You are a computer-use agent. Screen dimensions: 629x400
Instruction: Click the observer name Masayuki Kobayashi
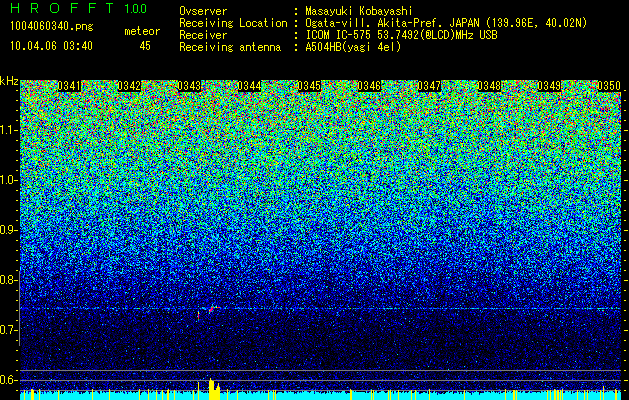click(358, 11)
